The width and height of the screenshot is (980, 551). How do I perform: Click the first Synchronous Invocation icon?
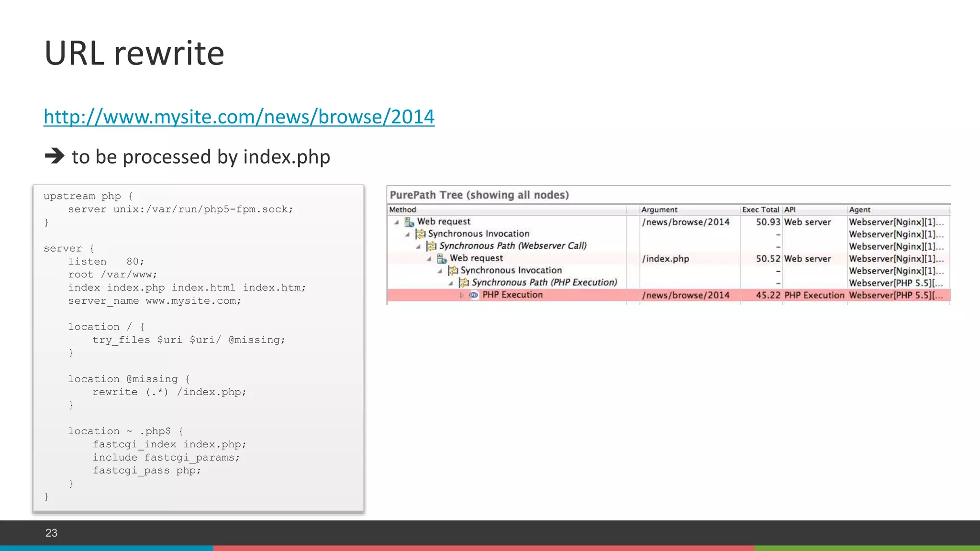pyautogui.click(x=420, y=234)
